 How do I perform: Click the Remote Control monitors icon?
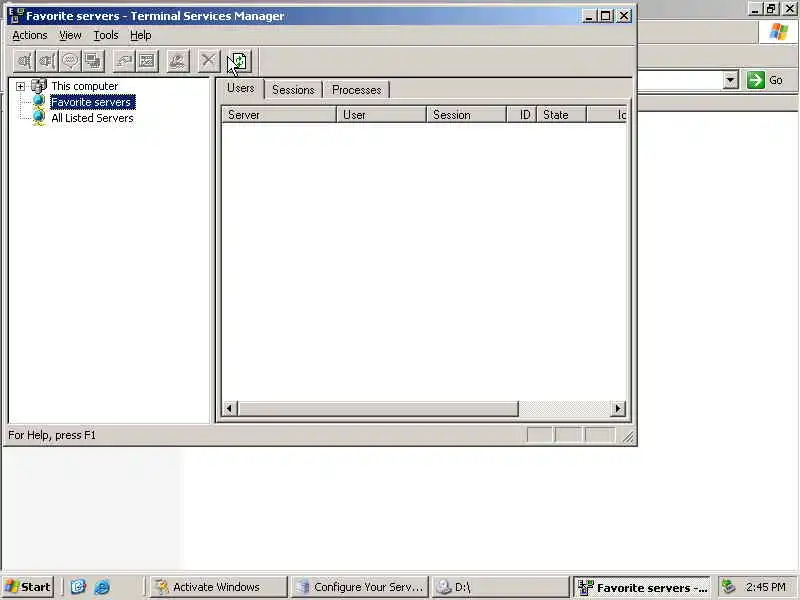coord(93,62)
